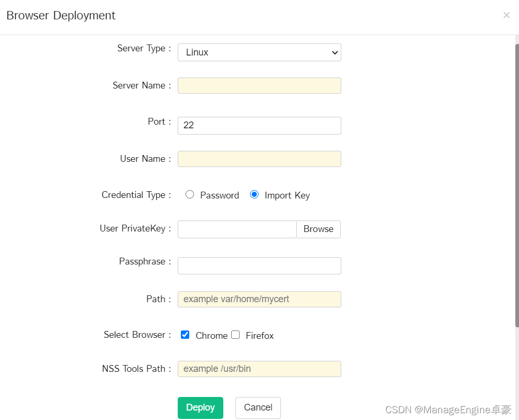Open the Server Type dropdown
Screen dimensions: 519x420
click(x=259, y=52)
